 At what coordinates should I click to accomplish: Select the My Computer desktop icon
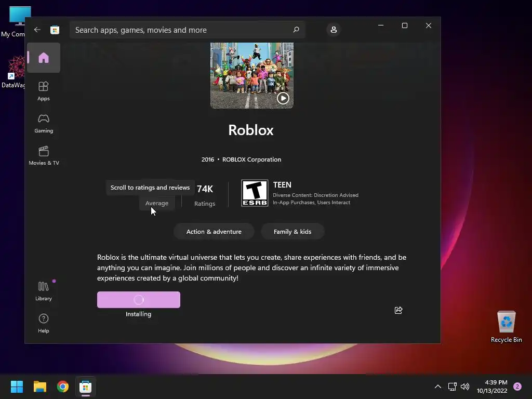(x=13, y=21)
